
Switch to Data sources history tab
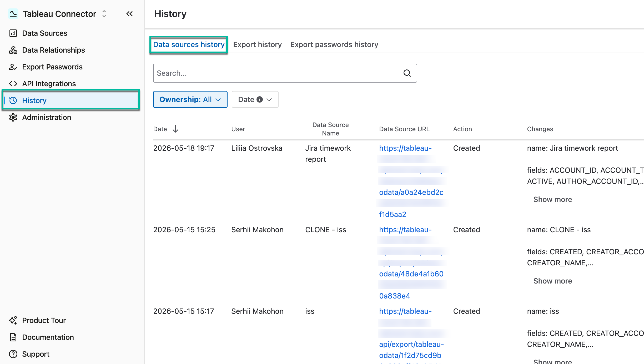click(189, 45)
